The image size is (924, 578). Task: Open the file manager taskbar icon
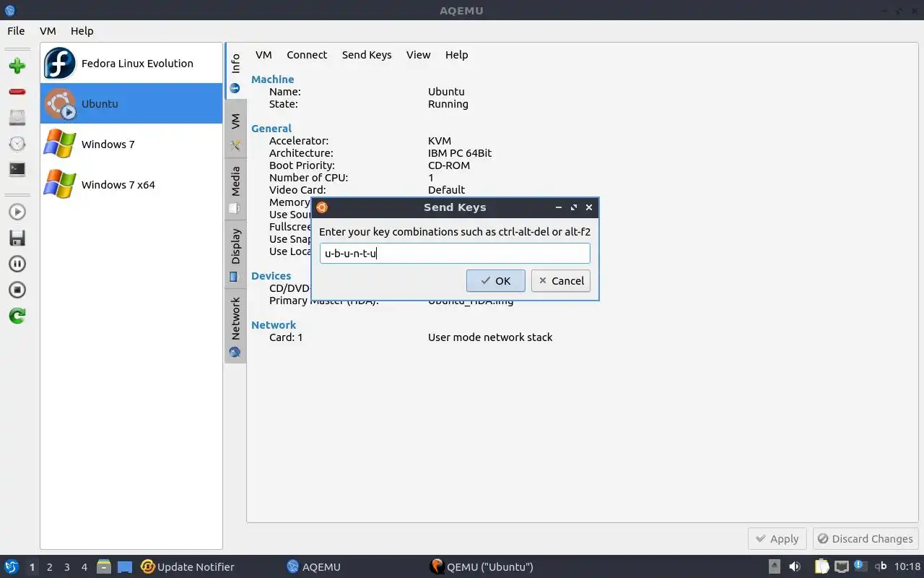pos(104,567)
